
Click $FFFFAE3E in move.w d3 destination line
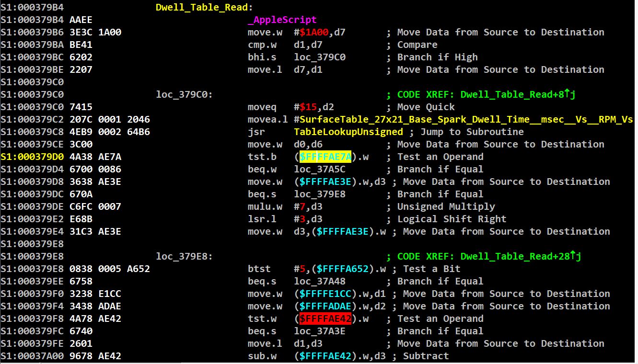343,231
